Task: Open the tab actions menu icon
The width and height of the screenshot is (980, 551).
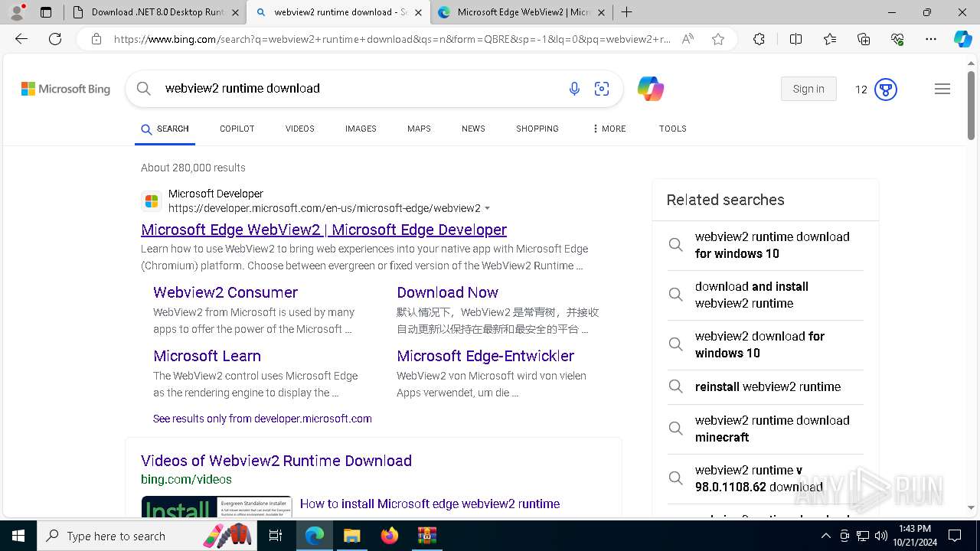Action: [46, 12]
